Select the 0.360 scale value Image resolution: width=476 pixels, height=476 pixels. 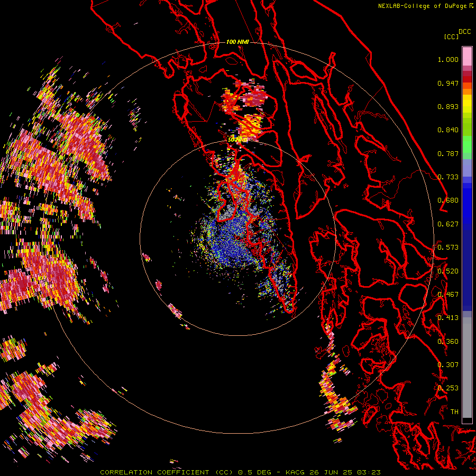coord(448,342)
